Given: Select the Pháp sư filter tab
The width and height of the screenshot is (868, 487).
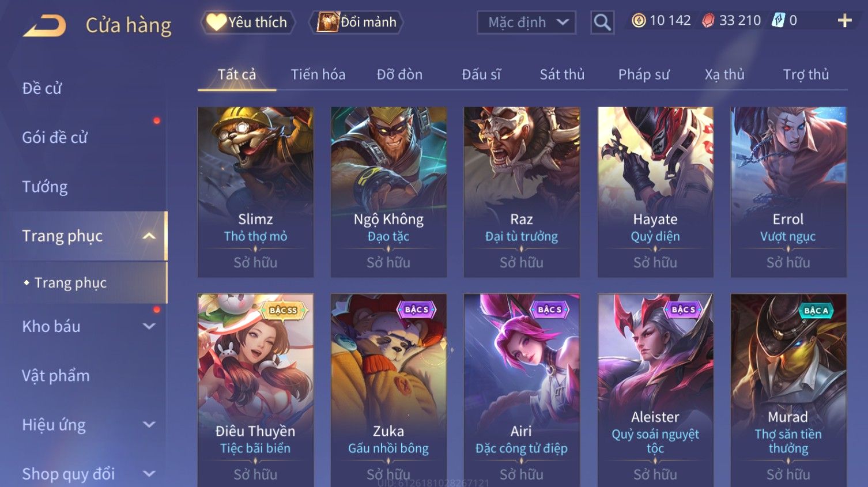Looking at the screenshot, I should [644, 74].
